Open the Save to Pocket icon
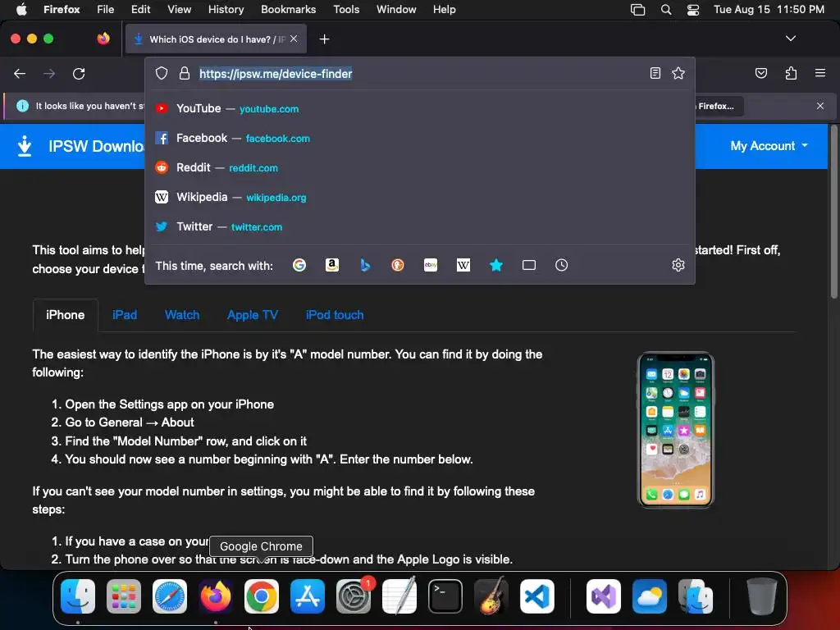Viewport: 840px width, 630px height. coord(760,73)
